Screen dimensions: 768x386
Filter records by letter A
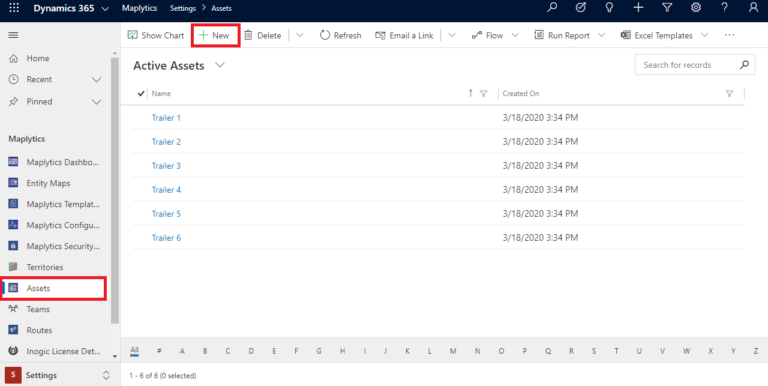tap(182, 351)
